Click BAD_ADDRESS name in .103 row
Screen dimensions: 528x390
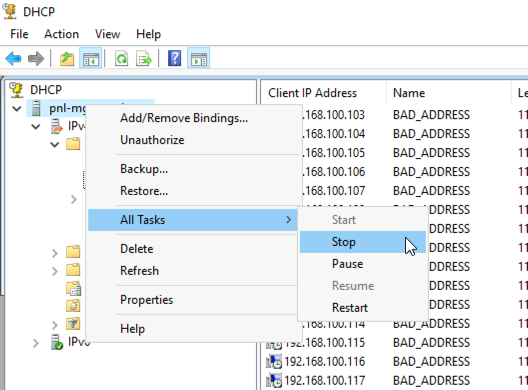[431, 115]
